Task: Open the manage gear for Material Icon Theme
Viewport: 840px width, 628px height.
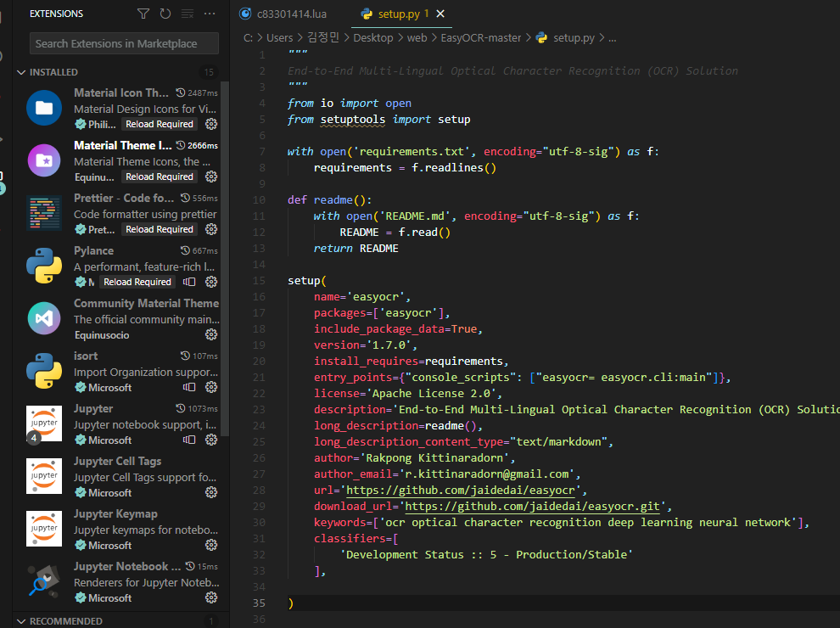Action: pos(211,124)
